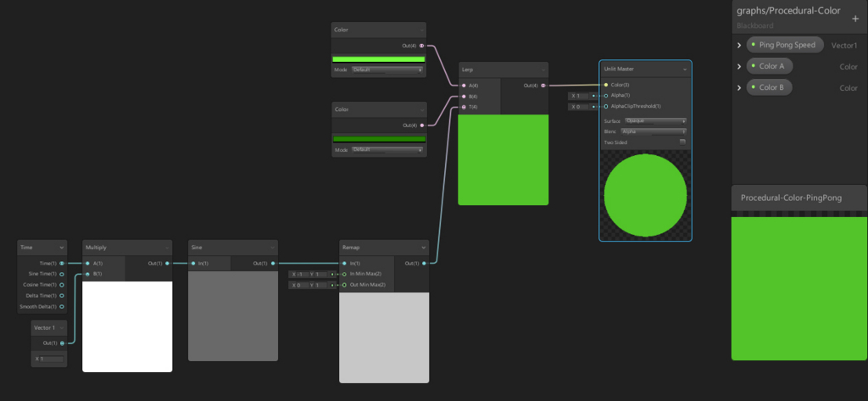Click the Smooth Delta(1) output port
Image resolution: width=868 pixels, height=401 pixels.
tap(61, 307)
